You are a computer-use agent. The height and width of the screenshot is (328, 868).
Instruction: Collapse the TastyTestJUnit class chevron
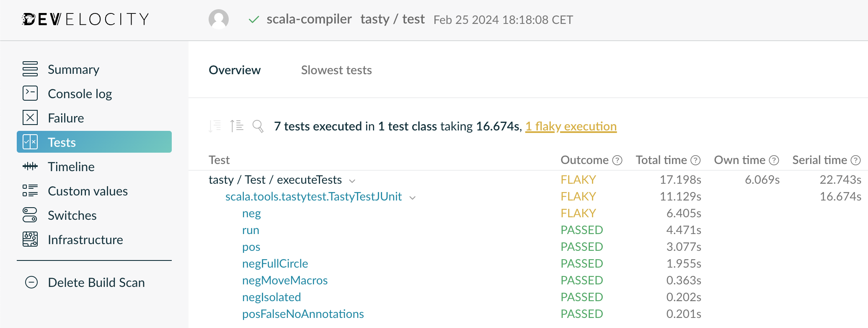(413, 198)
